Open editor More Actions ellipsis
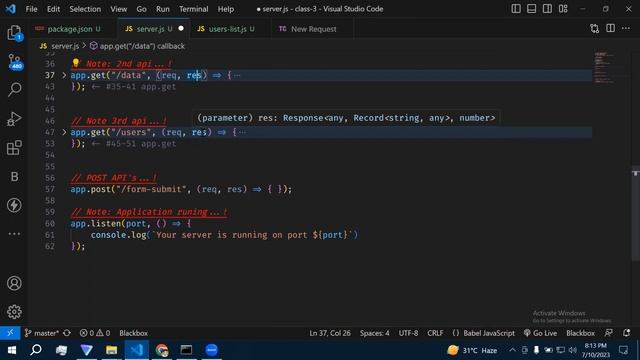 click(x=626, y=29)
